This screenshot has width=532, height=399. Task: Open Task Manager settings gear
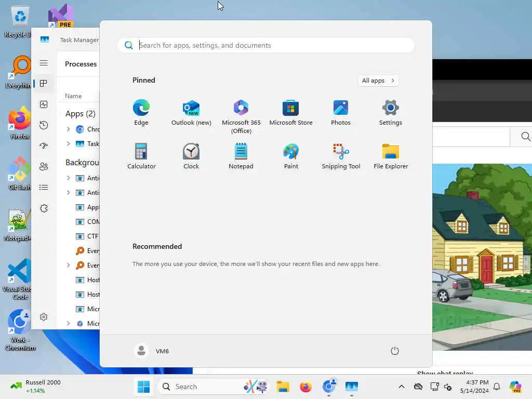44,317
